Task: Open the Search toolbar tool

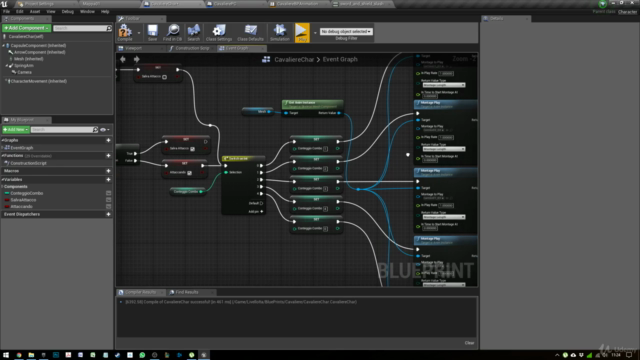Action: coord(193,33)
